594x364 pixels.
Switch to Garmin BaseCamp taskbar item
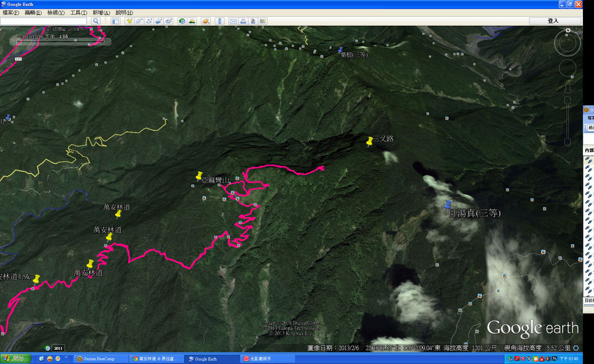click(100, 359)
